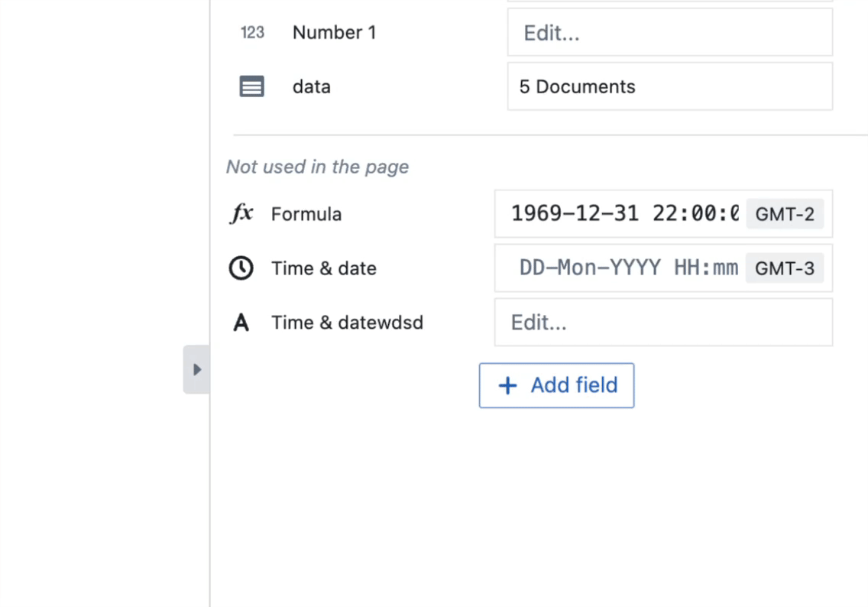Screen dimensions: 868x607
Task: Select the data field label
Action: coord(311,86)
